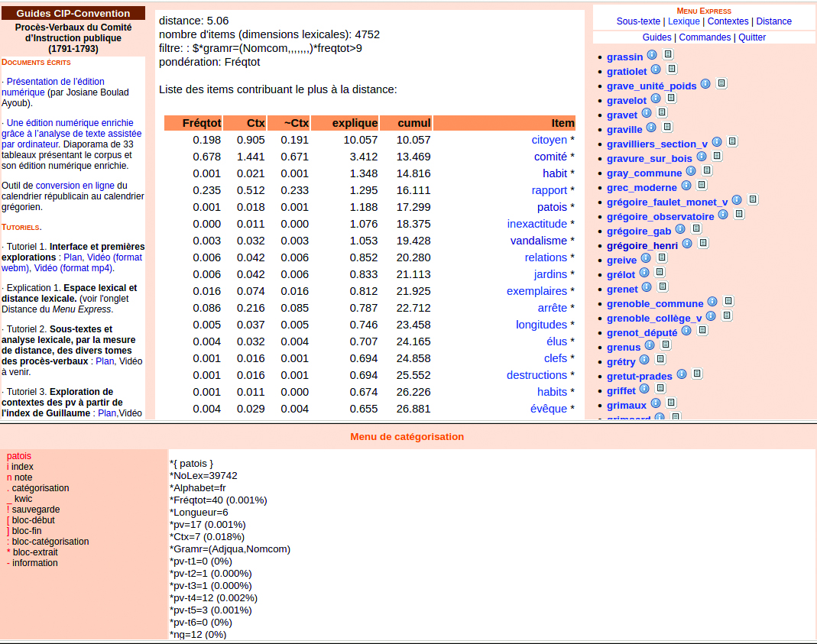Open the document icon beside gratiolet

[672, 70]
